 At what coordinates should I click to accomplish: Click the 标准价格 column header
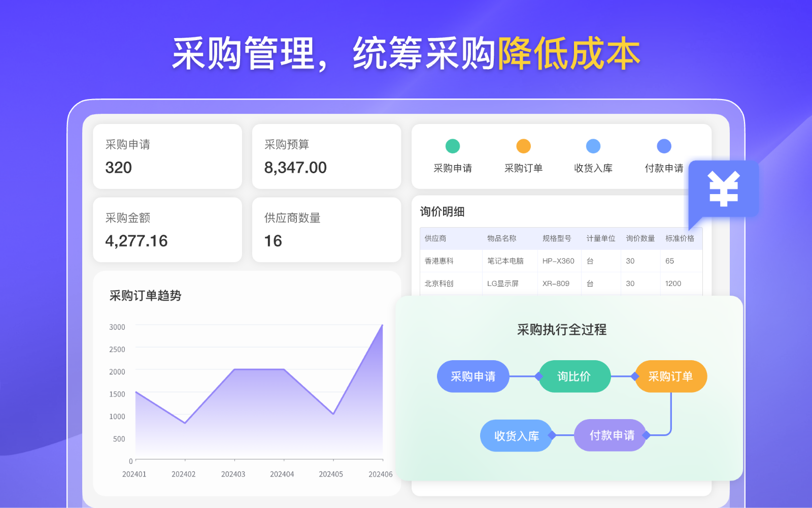(680, 238)
